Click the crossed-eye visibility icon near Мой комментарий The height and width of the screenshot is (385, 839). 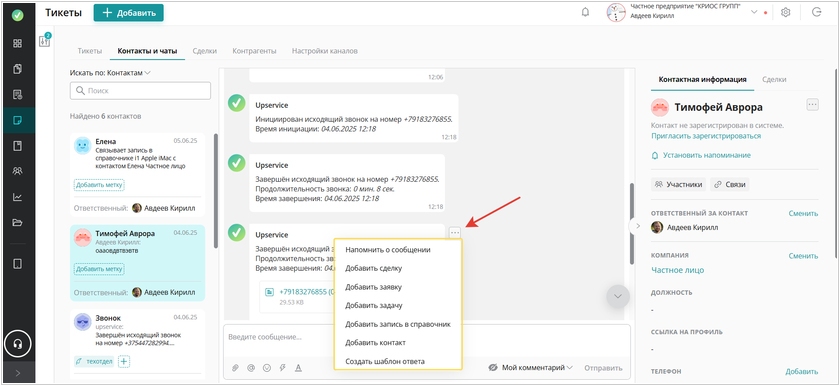tap(493, 368)
